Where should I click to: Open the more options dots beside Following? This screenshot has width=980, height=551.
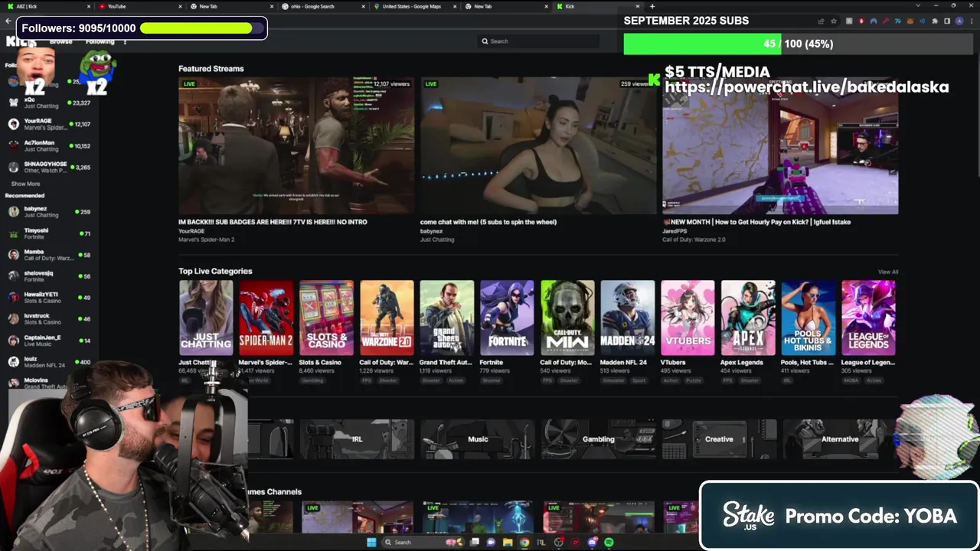point(125,41)
